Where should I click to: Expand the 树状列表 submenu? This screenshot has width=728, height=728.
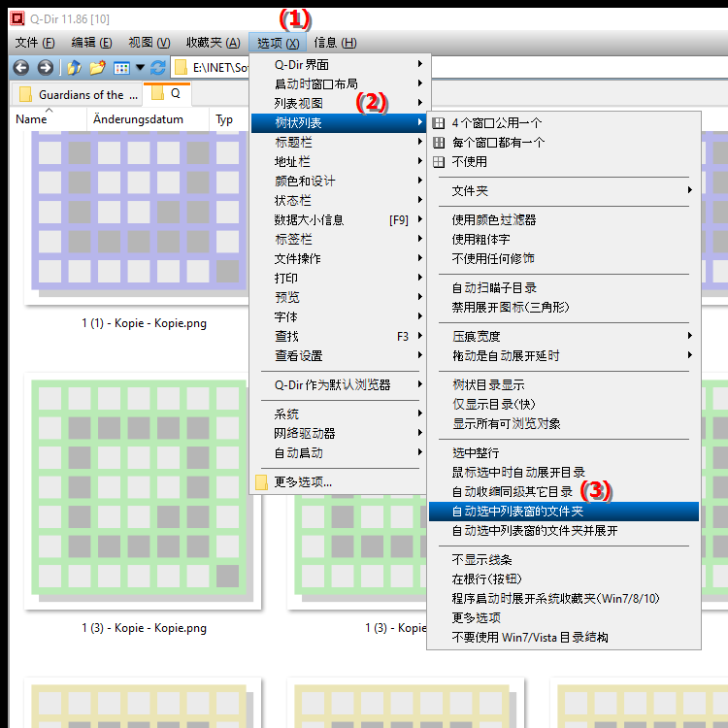click(340, 123)
